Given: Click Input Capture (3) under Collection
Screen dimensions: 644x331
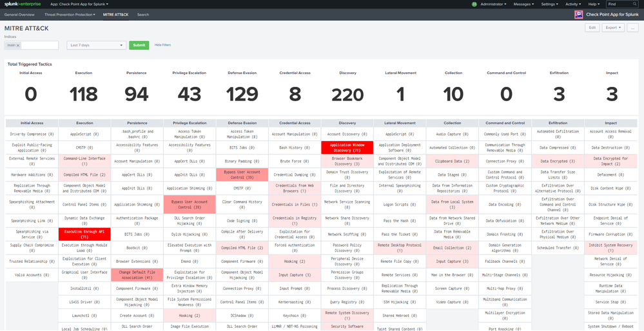Looking at the screenshot, I should (452, 261).
